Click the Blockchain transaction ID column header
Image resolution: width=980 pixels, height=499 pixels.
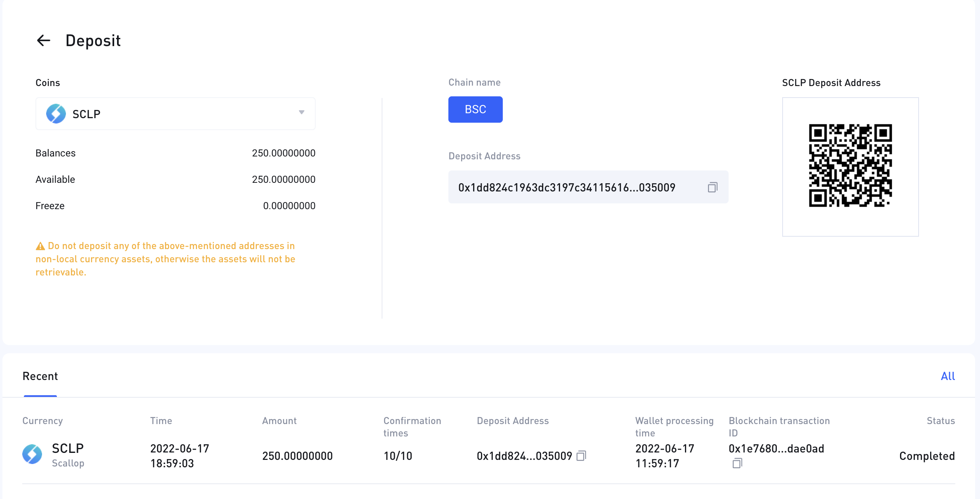pos(779,427)
